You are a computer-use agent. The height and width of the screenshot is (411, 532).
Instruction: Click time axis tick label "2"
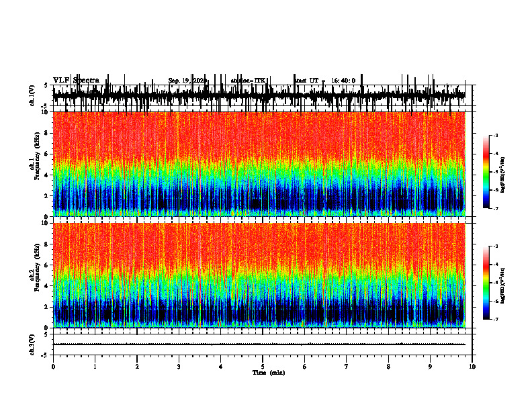coord(137,367)
